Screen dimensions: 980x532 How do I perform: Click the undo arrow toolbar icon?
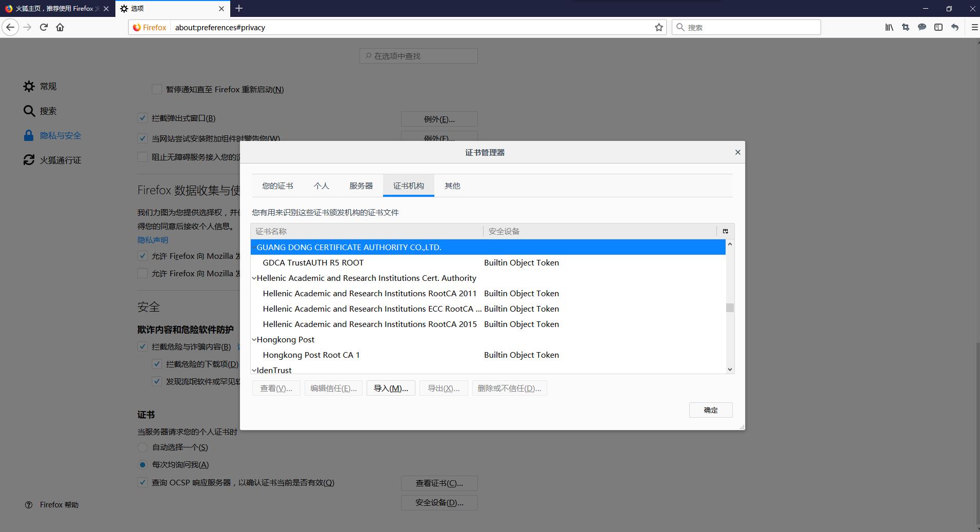click(955, 27)
